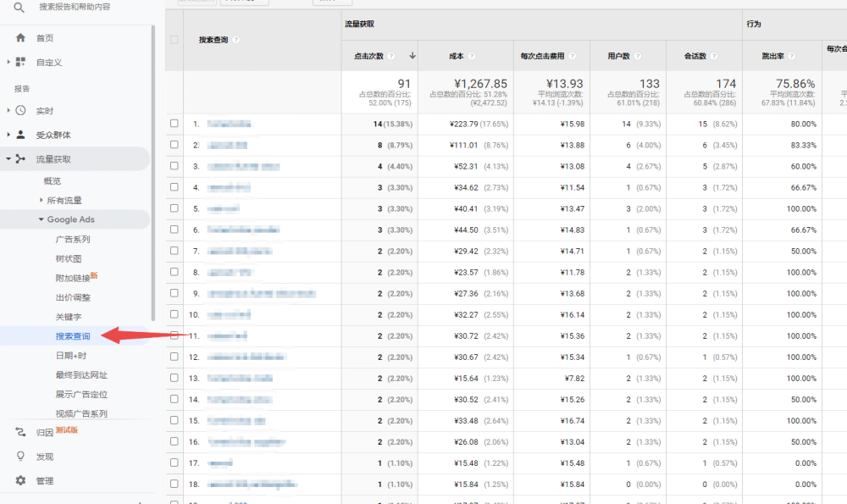Click help icon next to 搜索查询 header
Image resolution: width=847 pixels, height=504 pixels.
[236, 40]
